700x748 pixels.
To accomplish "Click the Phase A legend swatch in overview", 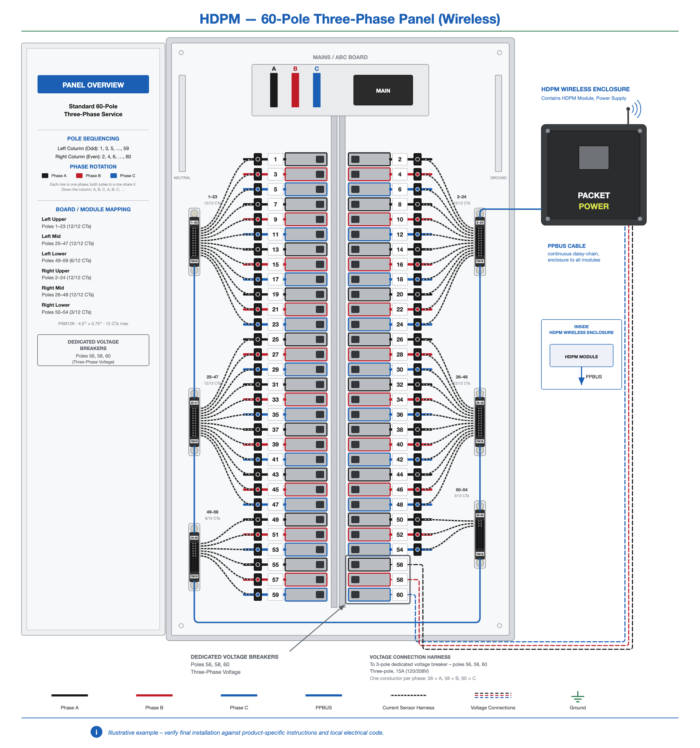I will tap(45, 176).
